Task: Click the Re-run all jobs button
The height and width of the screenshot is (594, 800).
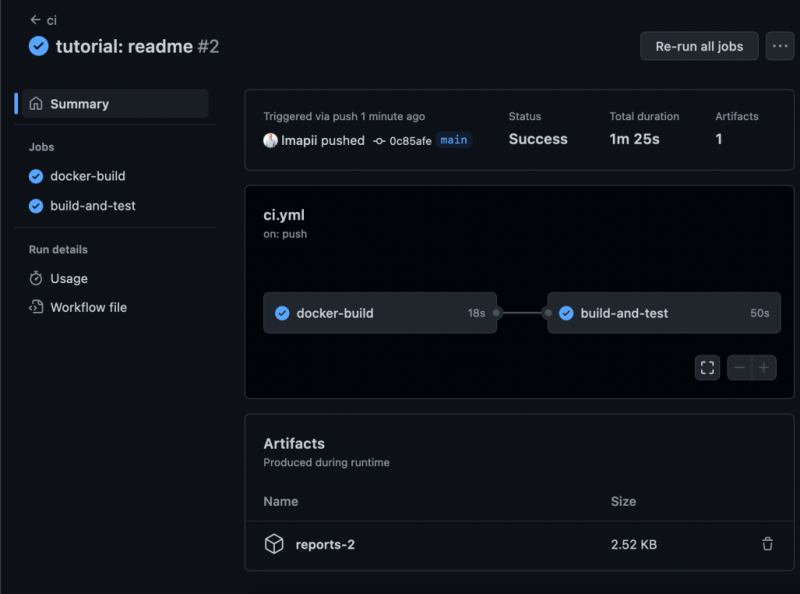Action: (699, 46)
